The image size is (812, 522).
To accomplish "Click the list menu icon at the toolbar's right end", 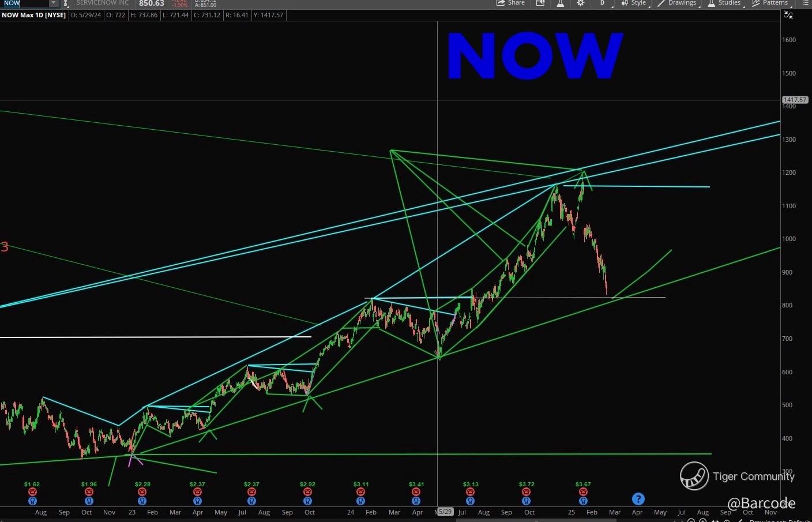I will (x=805, y=3).
